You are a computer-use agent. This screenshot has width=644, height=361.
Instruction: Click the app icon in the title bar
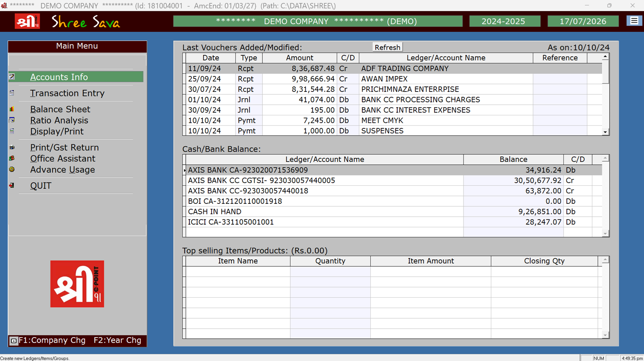pos(4,5)
